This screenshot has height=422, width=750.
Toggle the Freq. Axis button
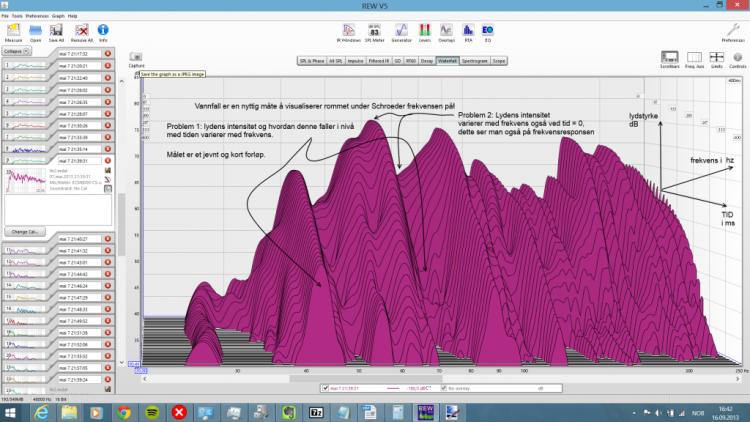point(695,59)
